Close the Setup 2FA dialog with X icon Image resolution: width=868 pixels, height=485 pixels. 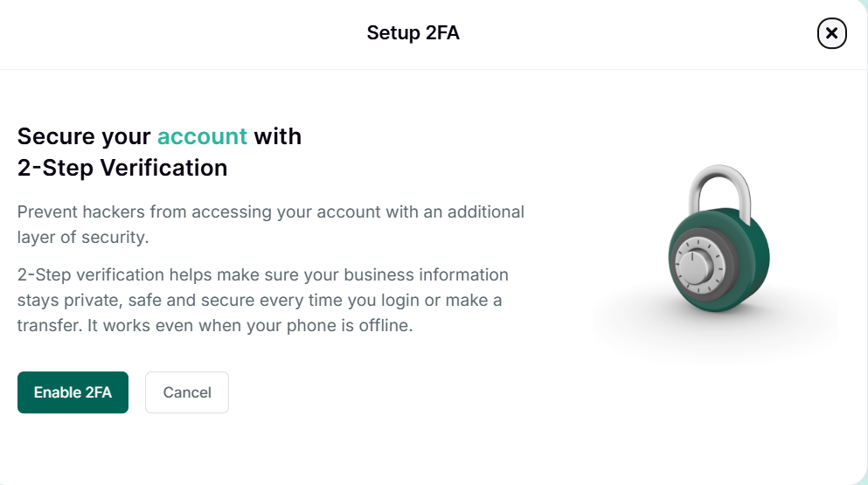[x=831, y=33]
